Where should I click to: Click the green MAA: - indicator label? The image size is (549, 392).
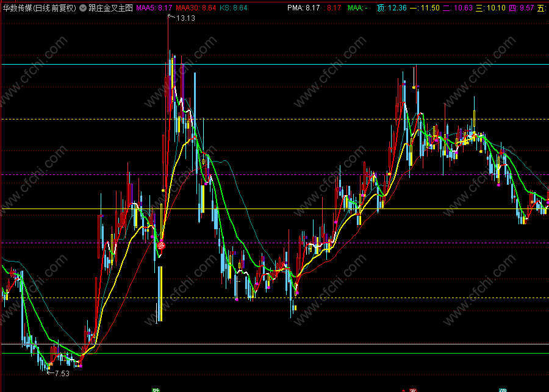(358, 8)
